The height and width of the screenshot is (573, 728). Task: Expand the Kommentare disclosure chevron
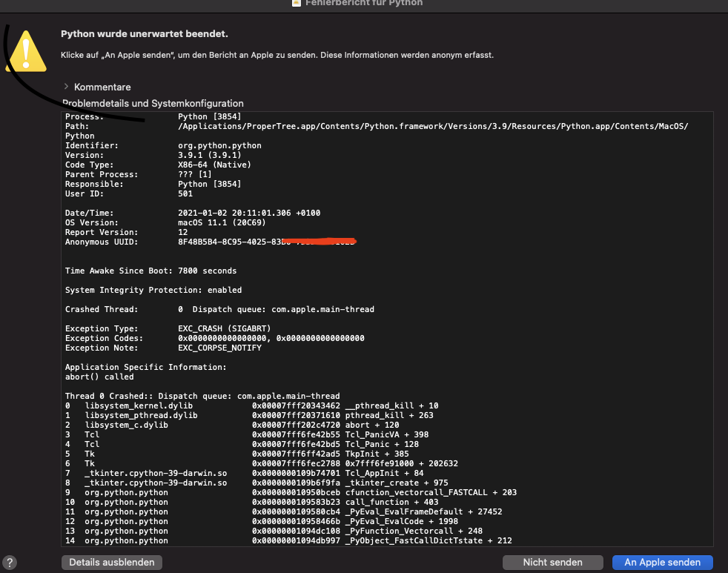[66, 87]
